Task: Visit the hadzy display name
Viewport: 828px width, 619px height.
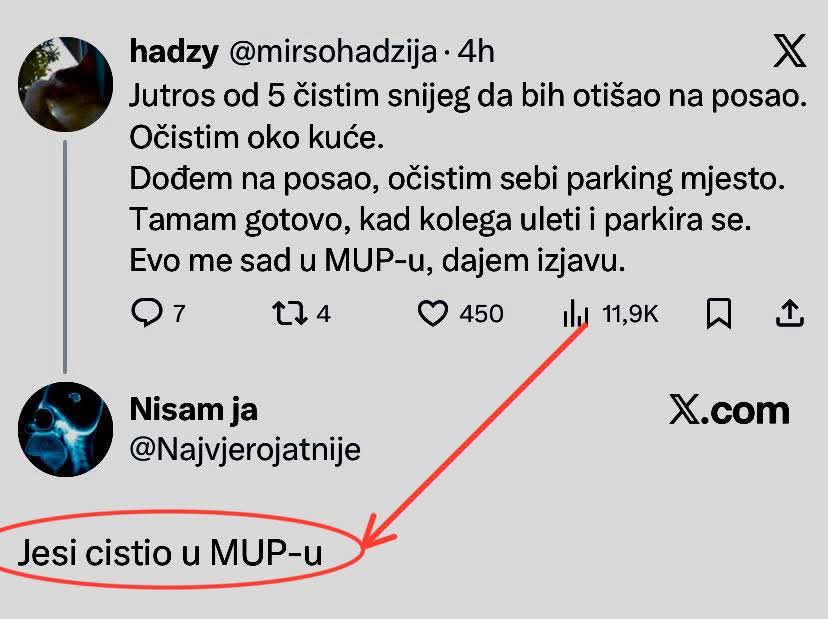Action: click(x=174, y=52)
